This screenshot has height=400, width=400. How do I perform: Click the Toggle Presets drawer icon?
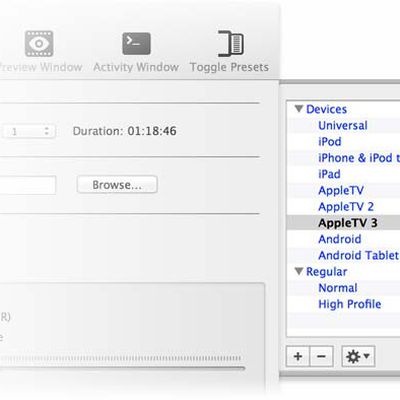click(x=231, y=44)
